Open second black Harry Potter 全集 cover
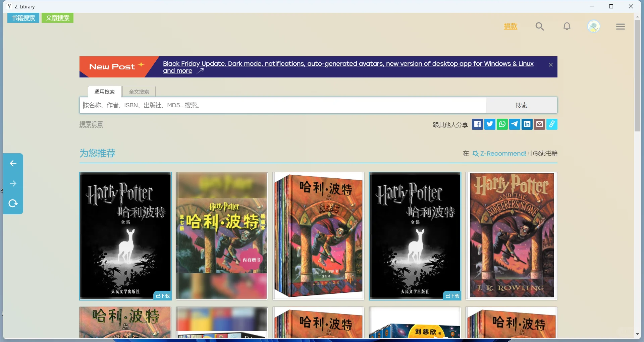This screenshot has width=644, height=342. click(x=415, y=236)
